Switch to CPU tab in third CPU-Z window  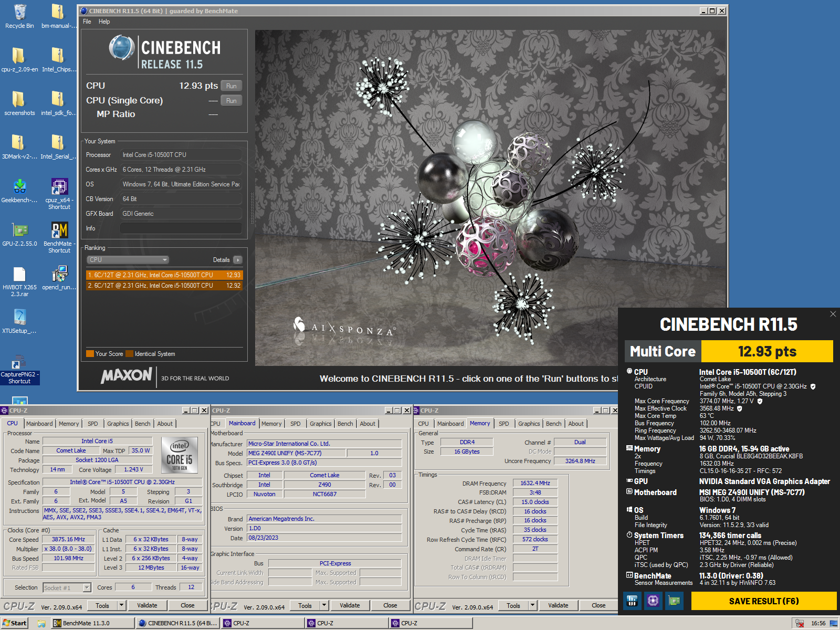(423, 424)
